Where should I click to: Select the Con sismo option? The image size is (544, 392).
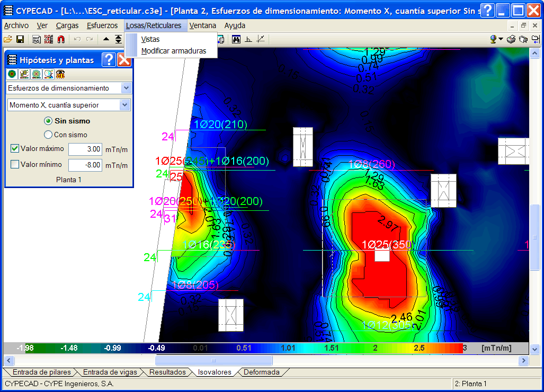[x=48, y=135]
